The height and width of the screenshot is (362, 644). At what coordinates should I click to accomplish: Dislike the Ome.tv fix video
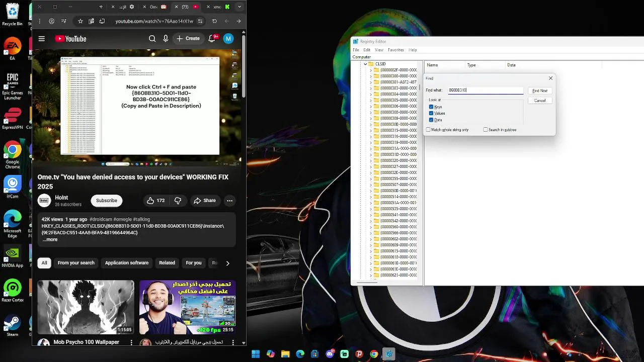click(178, 201)
